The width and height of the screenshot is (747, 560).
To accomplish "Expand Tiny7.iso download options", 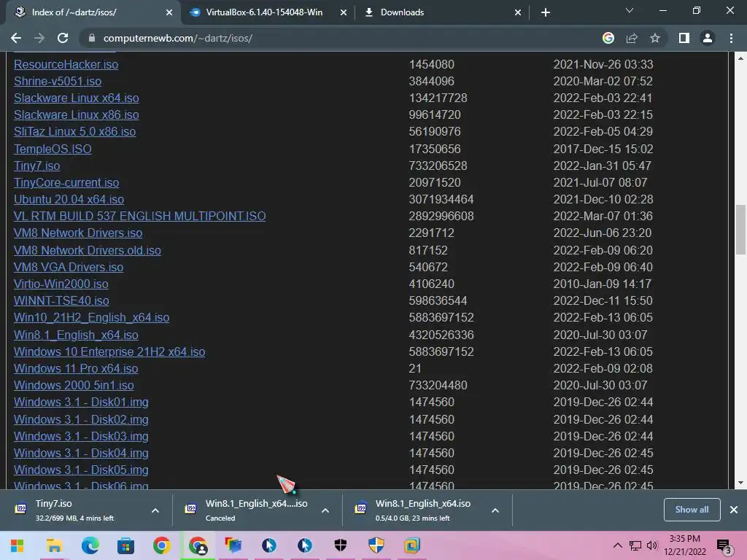I will (x=155, y=510).
